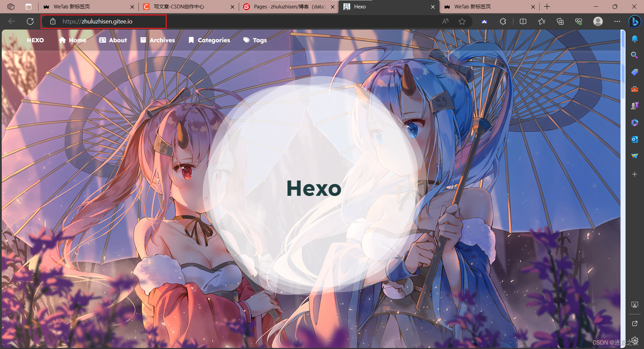This screenshot has height=349, width=644.
Task: Open the sidebar screenshot capture icon
Action: 635,304
